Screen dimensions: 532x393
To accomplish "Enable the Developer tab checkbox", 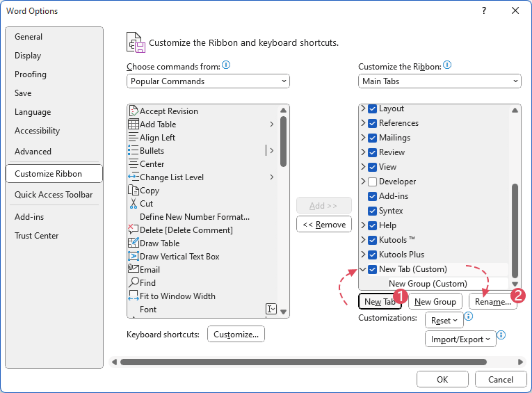I will [x=372, y=182].
